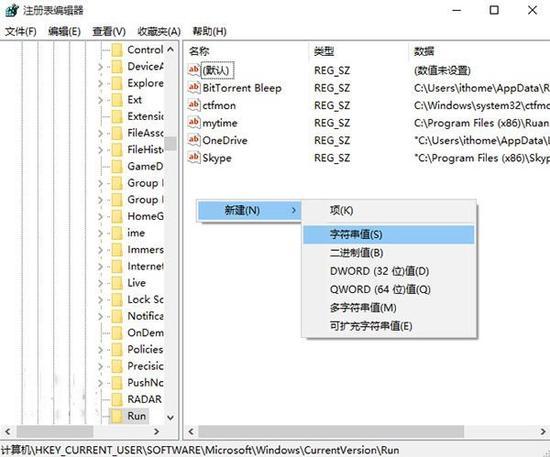Click tree pane scroll down arrow
Image resolution: width=550 pixels, height=457 pixels.
pos(170,417)
